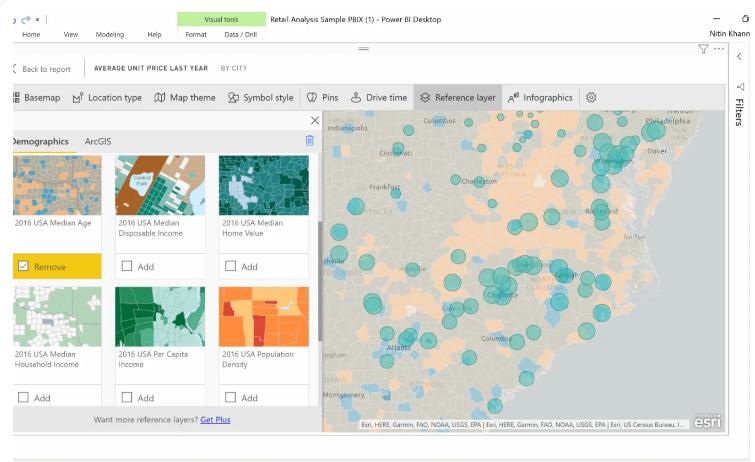Select 2016 USA Median Disposable Income thumbnail

coord(160,185)
